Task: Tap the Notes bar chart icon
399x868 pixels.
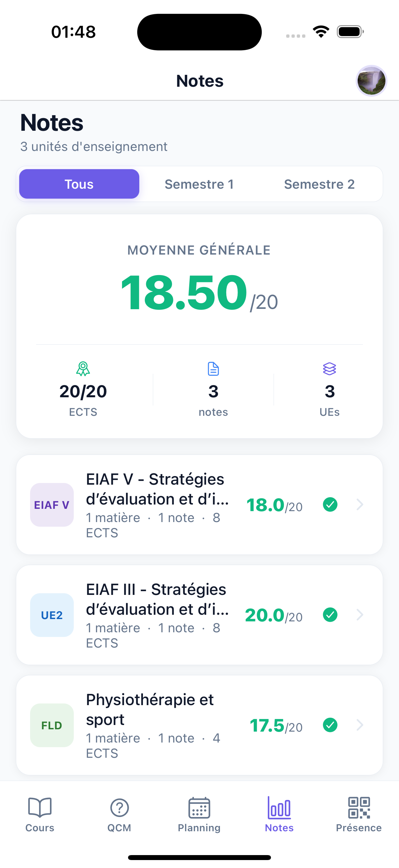Action: pyautogui.click(x=279, y=808)
